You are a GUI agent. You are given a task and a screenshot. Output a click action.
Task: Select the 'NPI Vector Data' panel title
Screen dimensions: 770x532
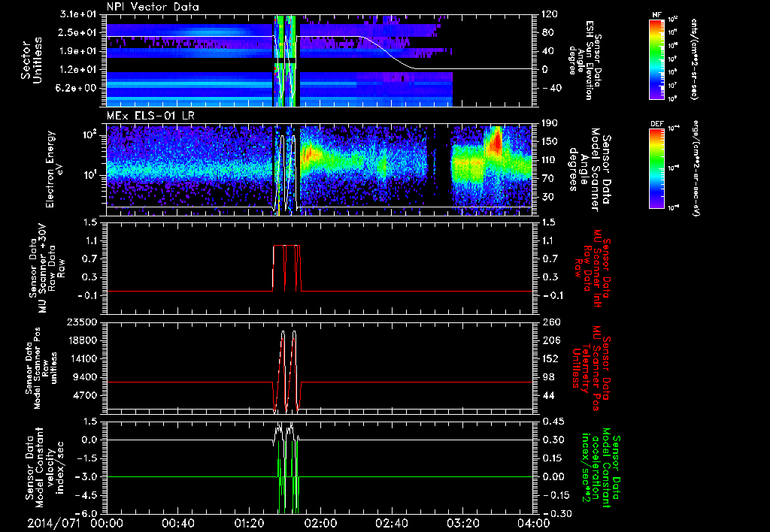point(153,7)
